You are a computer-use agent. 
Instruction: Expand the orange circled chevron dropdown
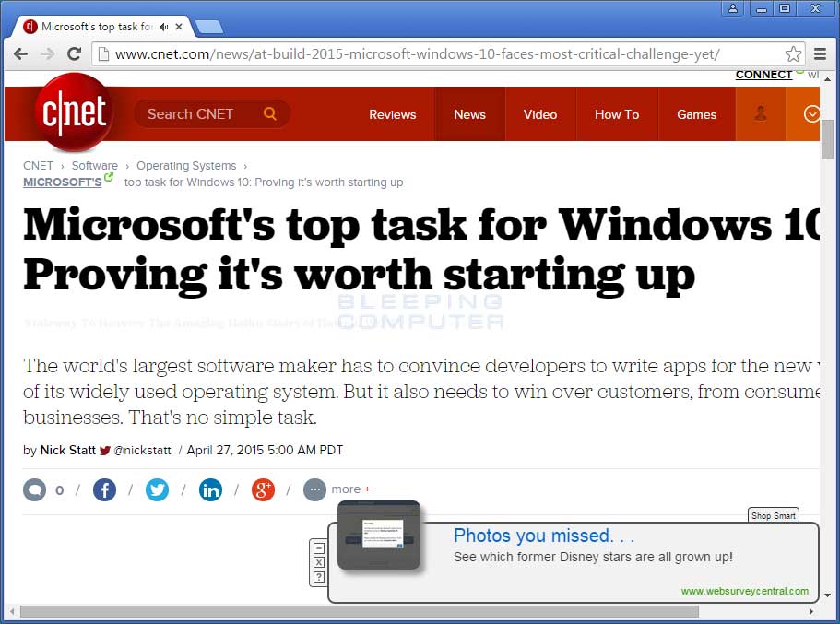pyautogui.click(x=811, y=113)
